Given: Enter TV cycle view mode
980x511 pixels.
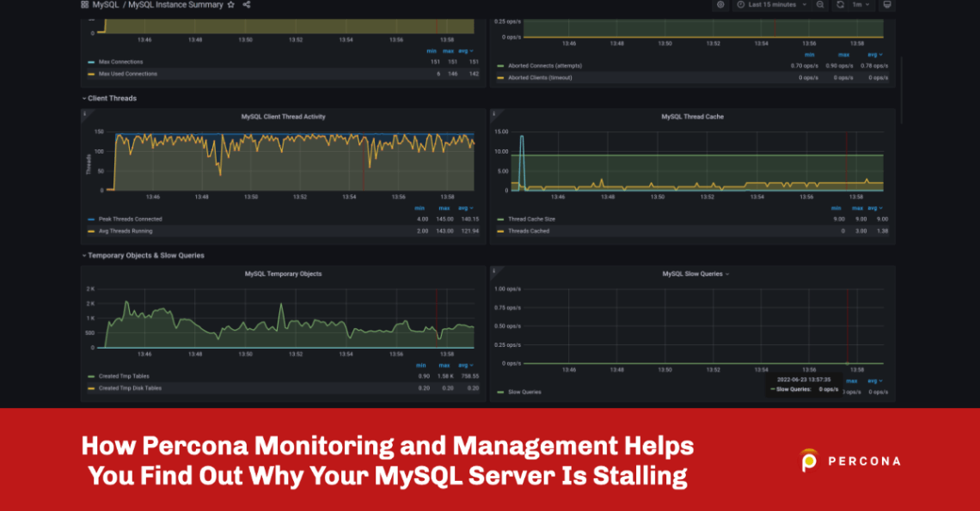Looking at the screenshot, I should (x=887, y=5).
